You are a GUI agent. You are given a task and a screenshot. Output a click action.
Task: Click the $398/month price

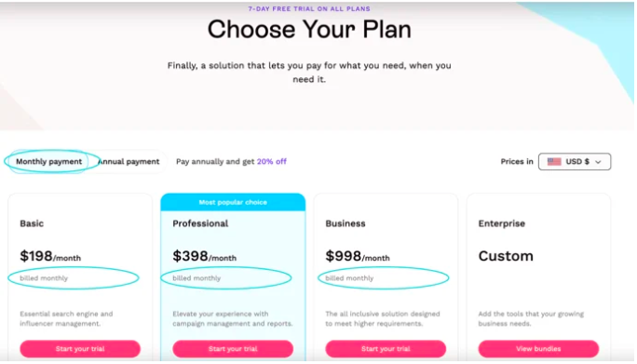point(204,256)
